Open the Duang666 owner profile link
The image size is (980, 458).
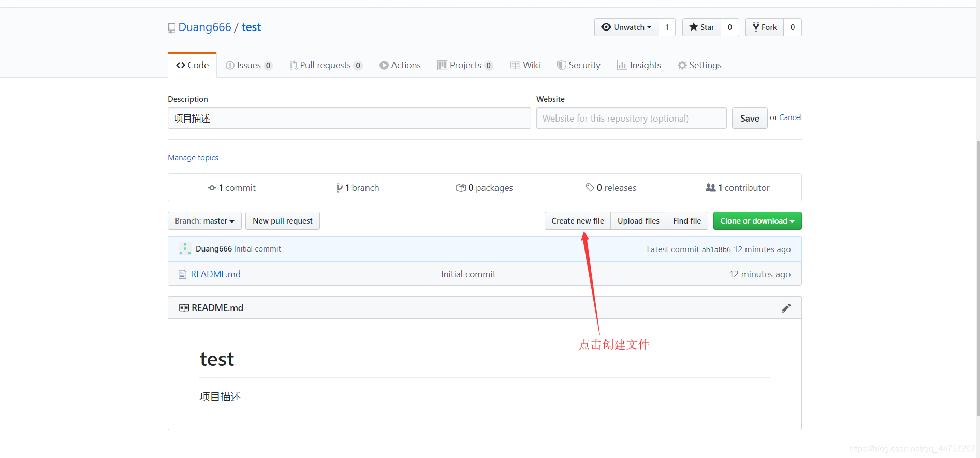pos(205,27)
